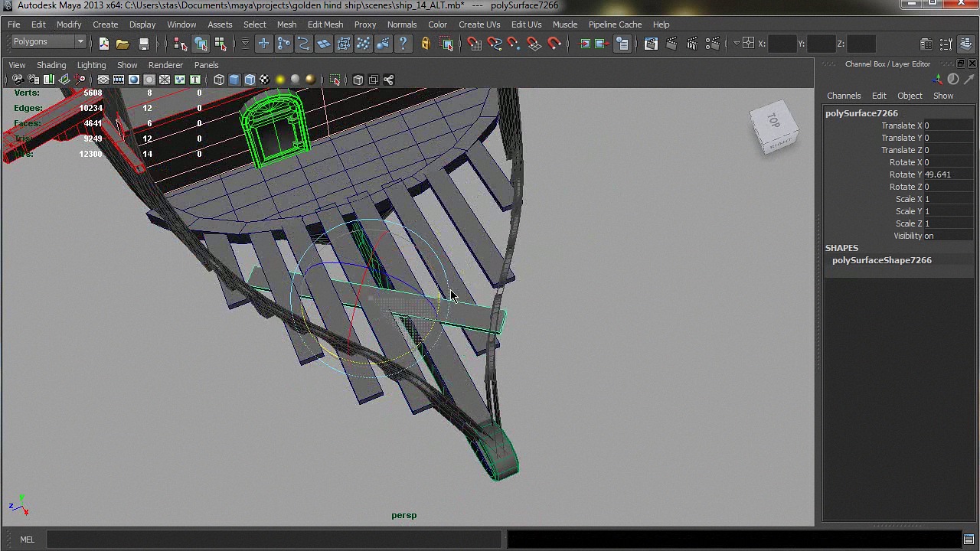Save the current scene with disk icon
Viewport: 980px width, 551px height.
click(143, 44)
